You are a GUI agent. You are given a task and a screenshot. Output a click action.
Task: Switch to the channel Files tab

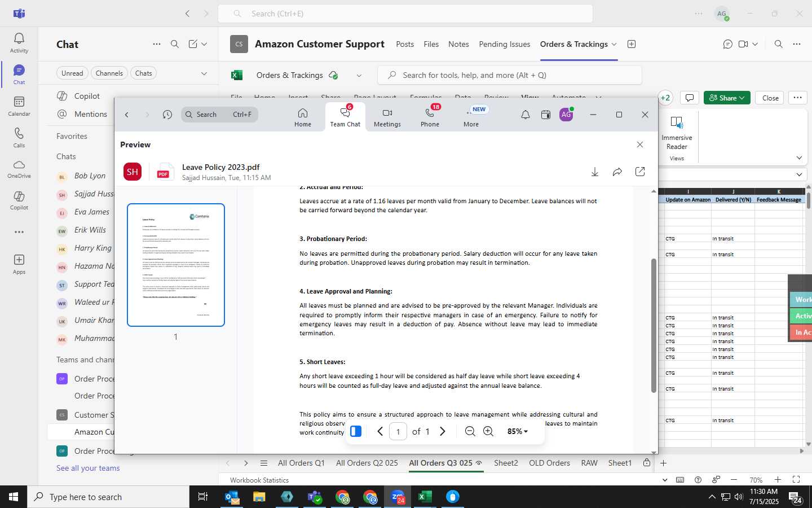[x=431, y=44]
